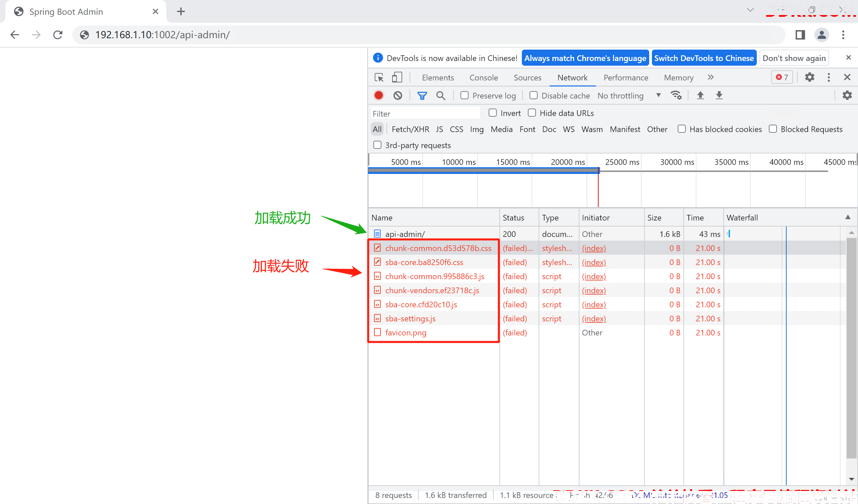Close the DevTools panel

coord(848,77)
